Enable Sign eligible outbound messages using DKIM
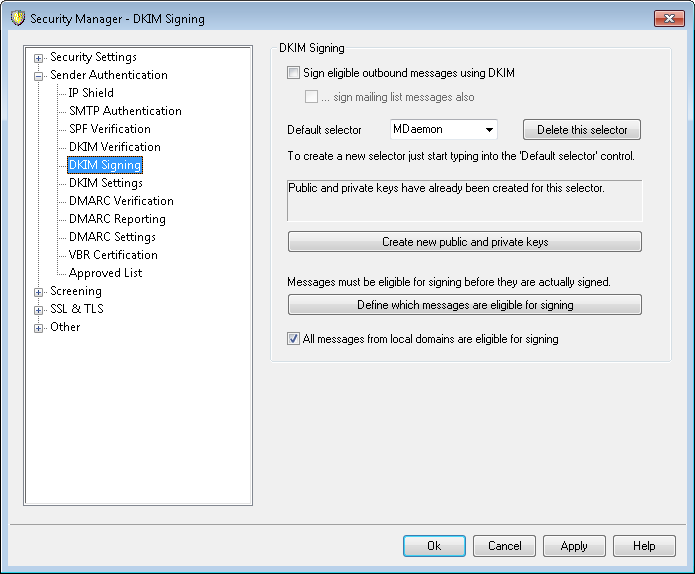This screenshot has height=574, width=695. point(293,73)
